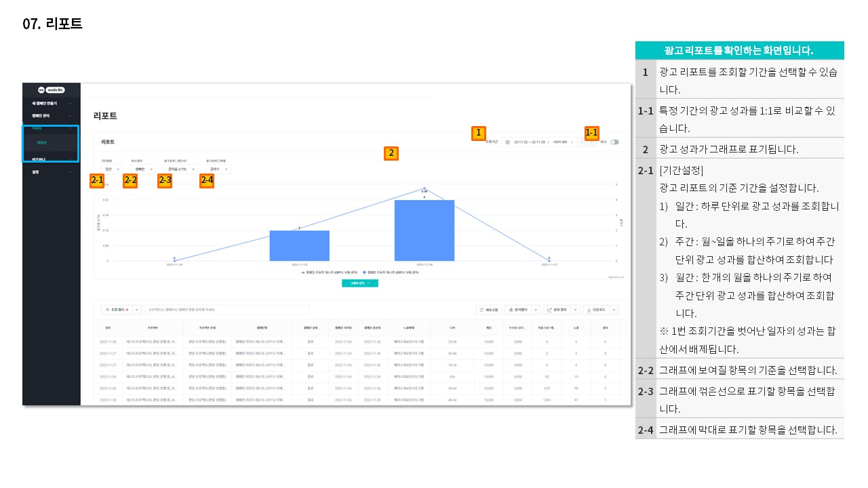868x488 pixels.
Task: Expand the 설정 sidebar menu
Action: click(52, 172)
